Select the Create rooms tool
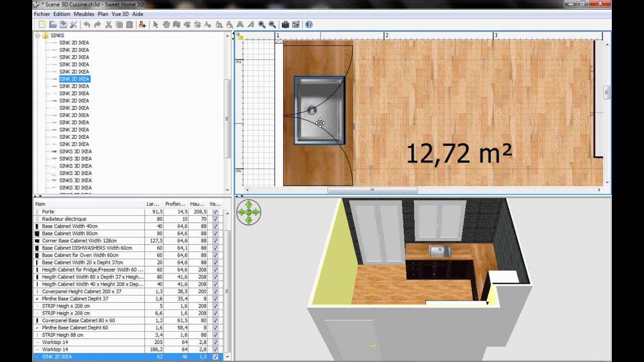Viewport: 644px width, 362px height. (x=187, y=25)
